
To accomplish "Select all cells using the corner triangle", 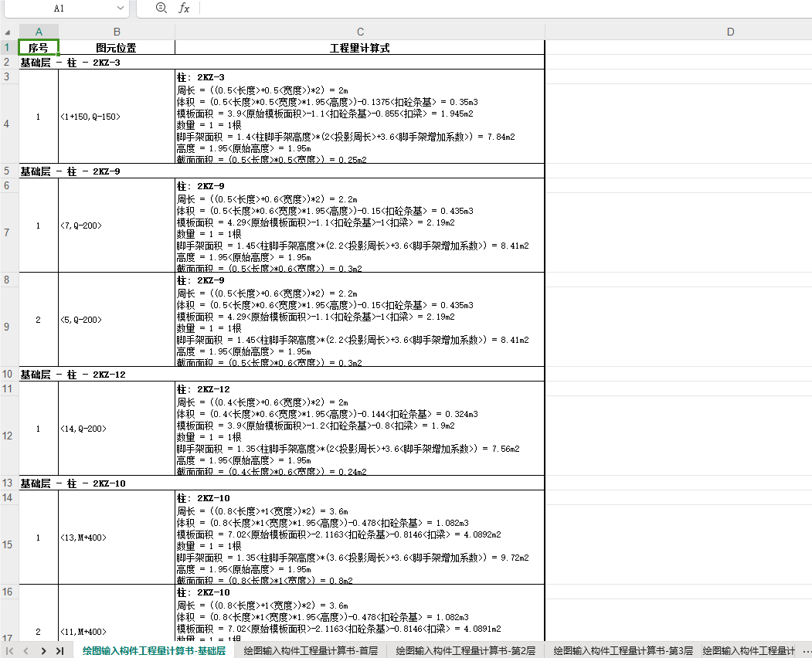I will click(7, 32).
